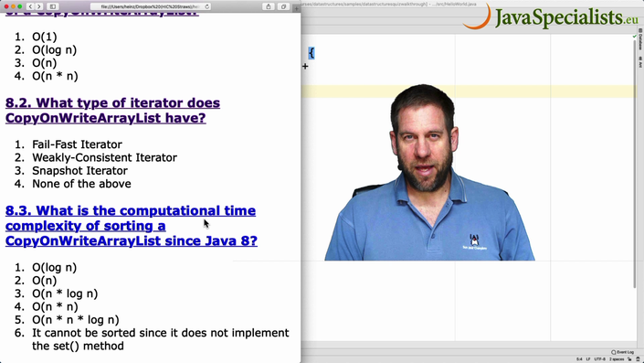644x363 pixels.
Task: Toggle the Safari sidebar button
Action: coord(53,6)
